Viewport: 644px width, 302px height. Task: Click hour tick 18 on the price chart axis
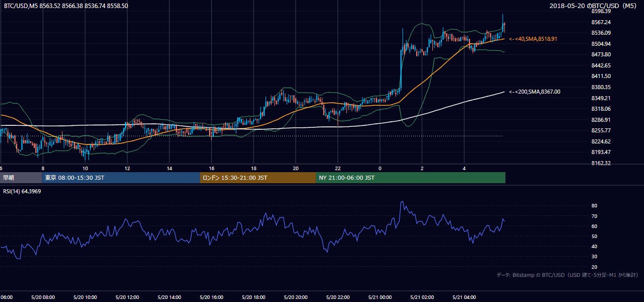coord(253,168)
